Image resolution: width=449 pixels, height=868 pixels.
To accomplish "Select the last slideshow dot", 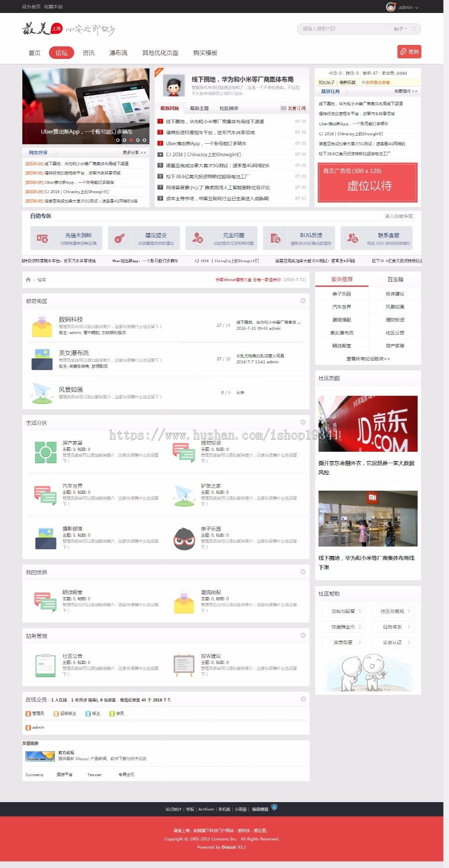I will point(145,140).
